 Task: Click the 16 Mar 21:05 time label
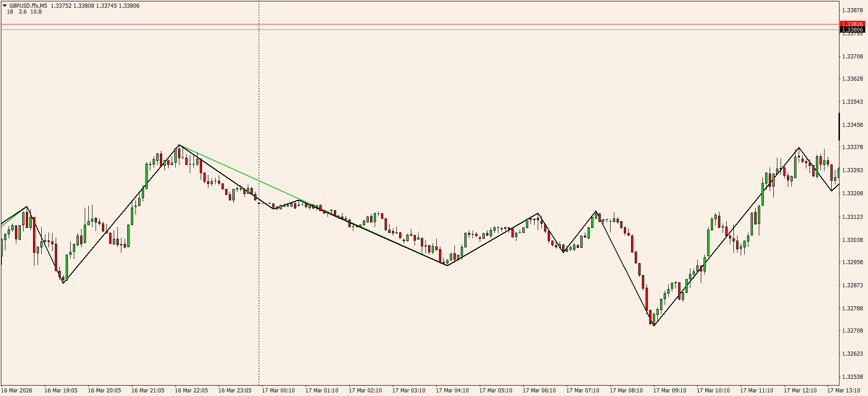[148, 391]
